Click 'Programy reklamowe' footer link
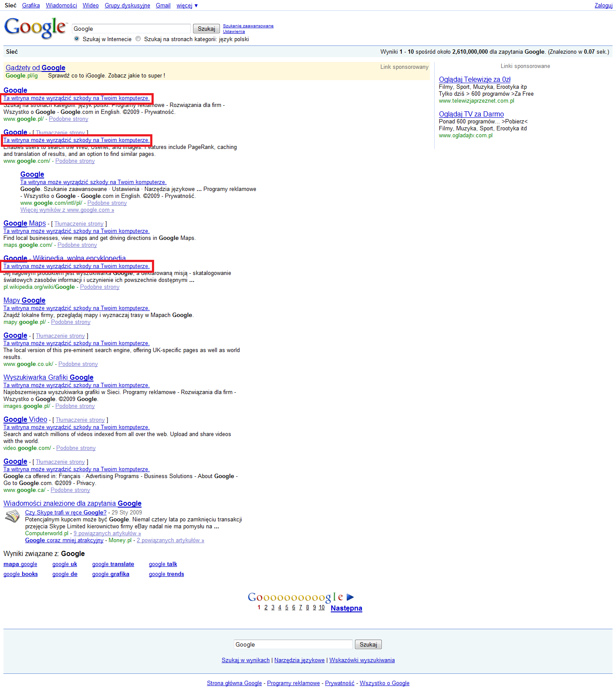The image size is (616, 692). (293, 683)
